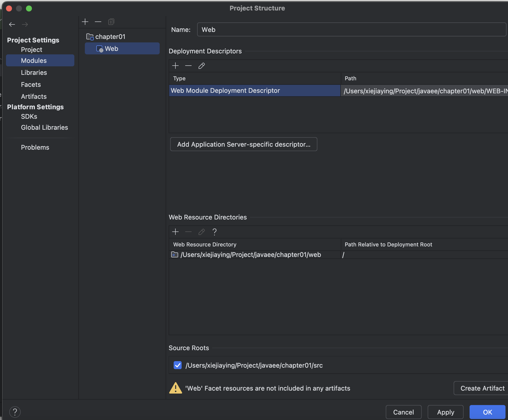The width and height of the screenshot is (508, 420).
Task: Click the remove module minus icon
Action: pos(98,22)
